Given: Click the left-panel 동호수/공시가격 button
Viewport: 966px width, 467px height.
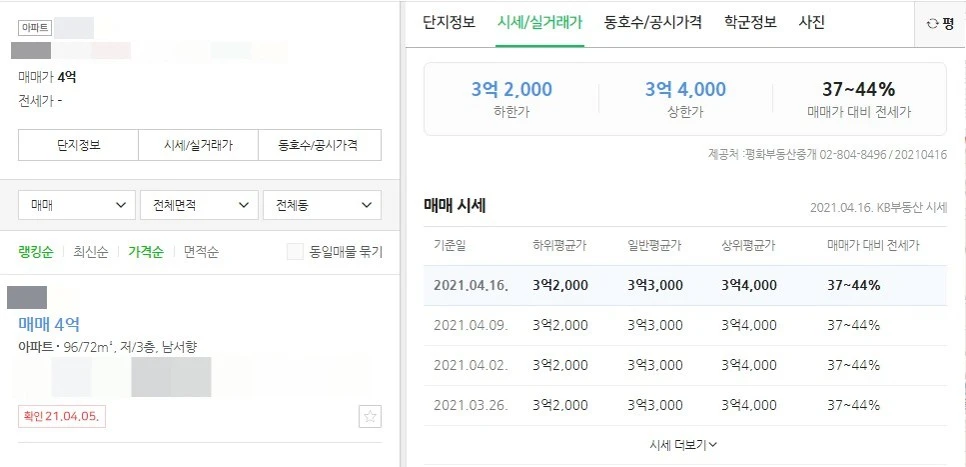Looking at the screenshot, I should click(319, 145).
